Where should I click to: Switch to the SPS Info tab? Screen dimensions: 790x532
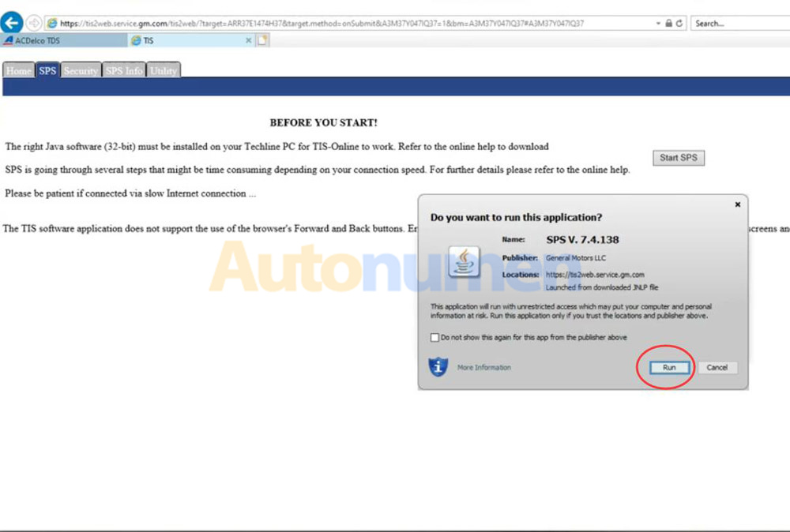pyautogui.click(x=123, y=70)
